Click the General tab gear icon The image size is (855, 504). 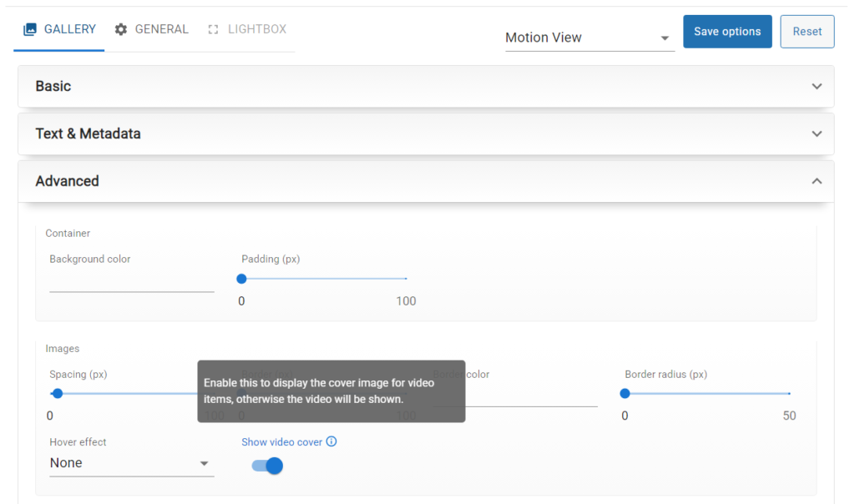[121, 29]
